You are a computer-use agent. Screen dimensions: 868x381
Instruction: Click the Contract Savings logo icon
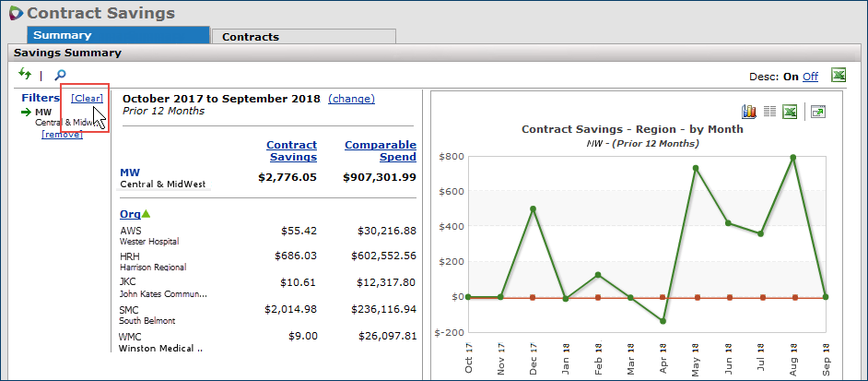14,13
